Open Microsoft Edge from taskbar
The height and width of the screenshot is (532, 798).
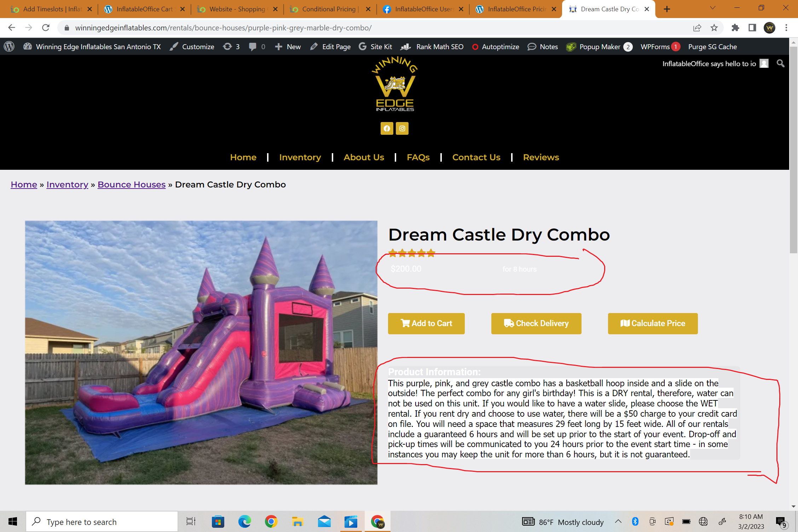244,522
